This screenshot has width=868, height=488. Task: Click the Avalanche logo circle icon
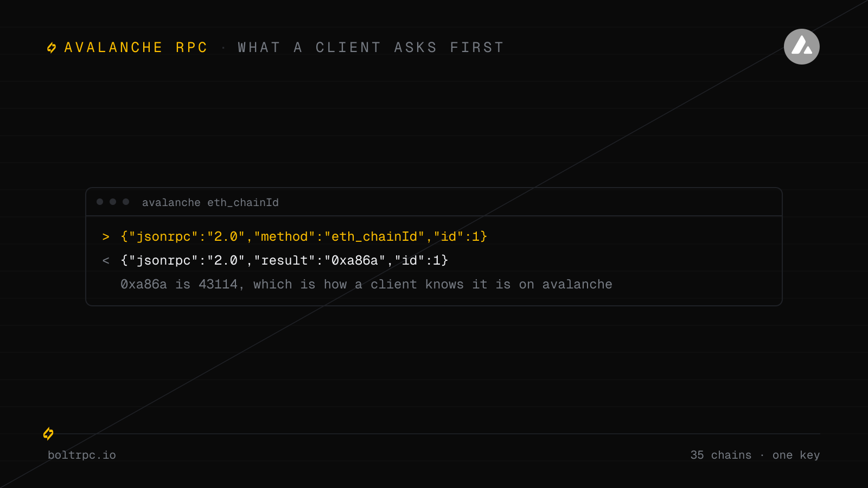tap(801, 47)
